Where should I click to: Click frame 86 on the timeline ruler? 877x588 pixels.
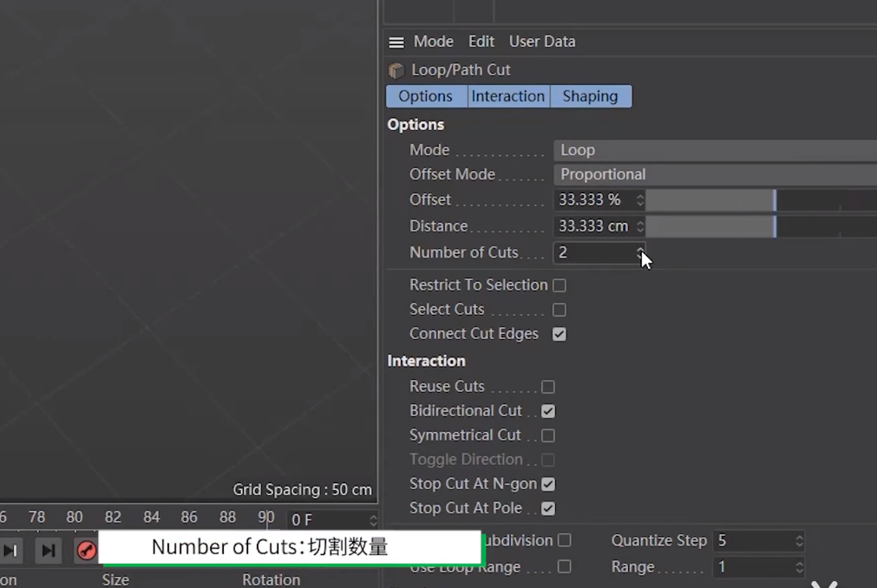pyautogui.click(x=189, y=517)
